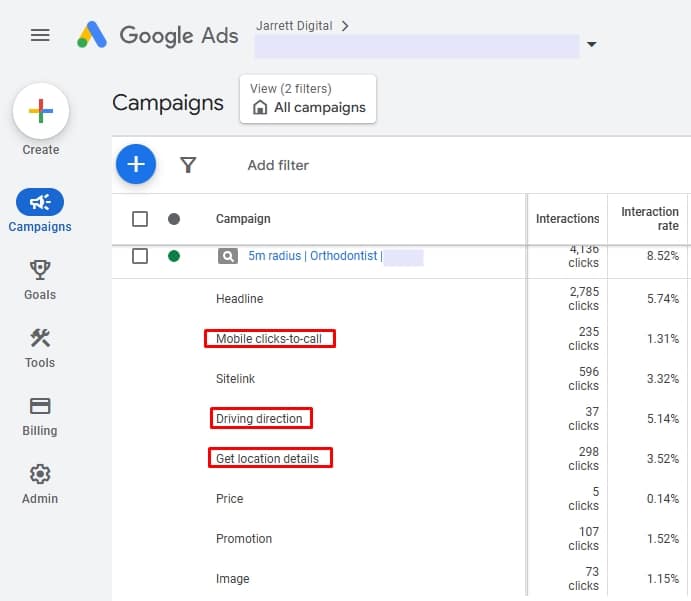Open the Admin gear icon
Image resolution: width=691 pixels, height=601 pixels.
tap(40, 474)
